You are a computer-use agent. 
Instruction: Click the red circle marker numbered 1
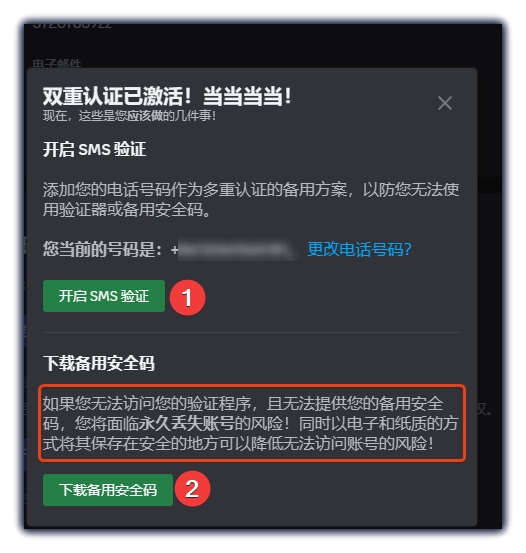coord(187,297)
